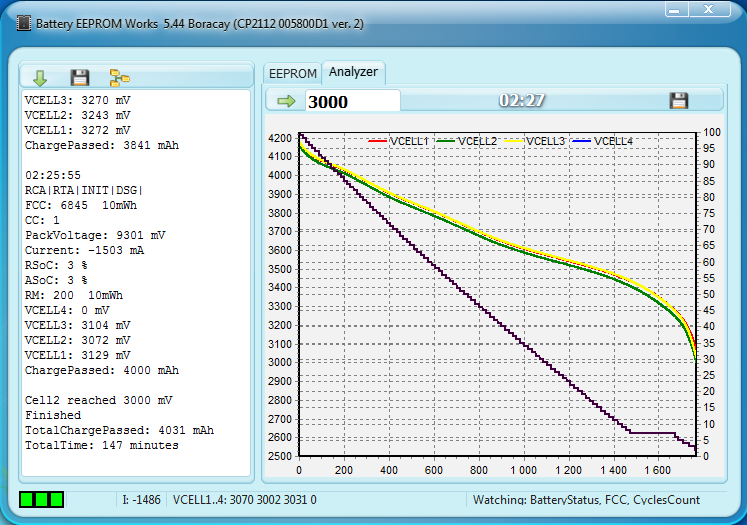Click the yellow network tree icon

(120, 77)
